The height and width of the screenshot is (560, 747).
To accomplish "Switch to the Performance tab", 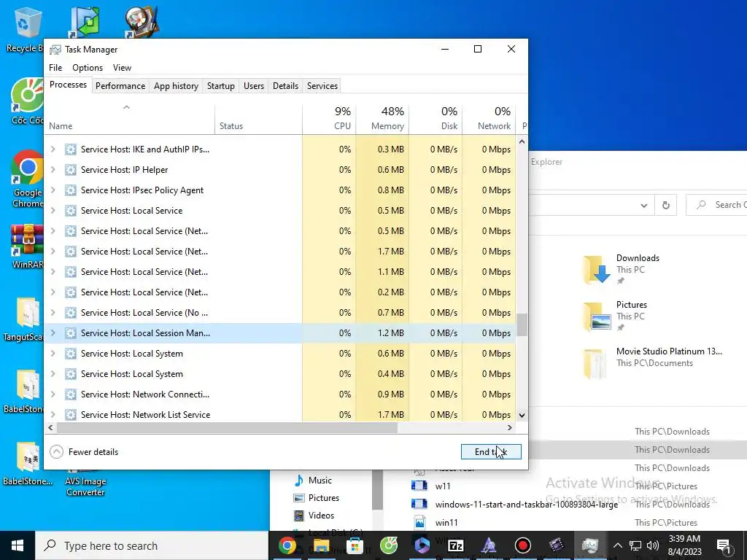I will click(120, 86).
